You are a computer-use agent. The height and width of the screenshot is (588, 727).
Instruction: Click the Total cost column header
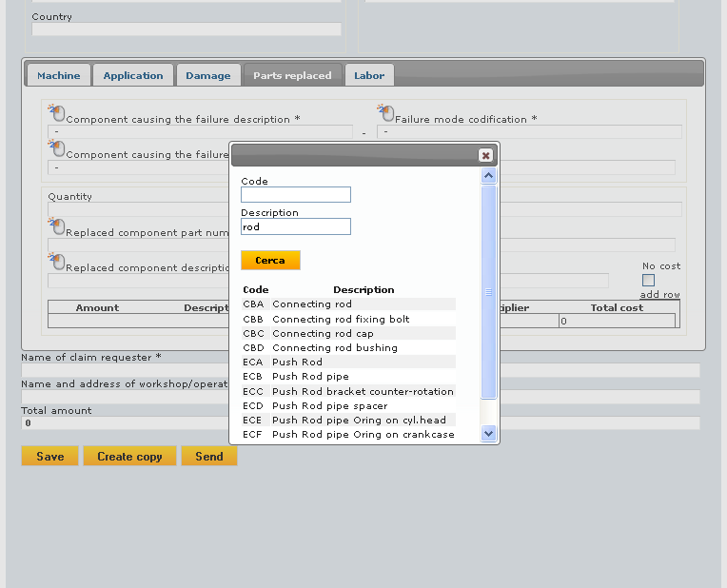[x=617, y=308]
